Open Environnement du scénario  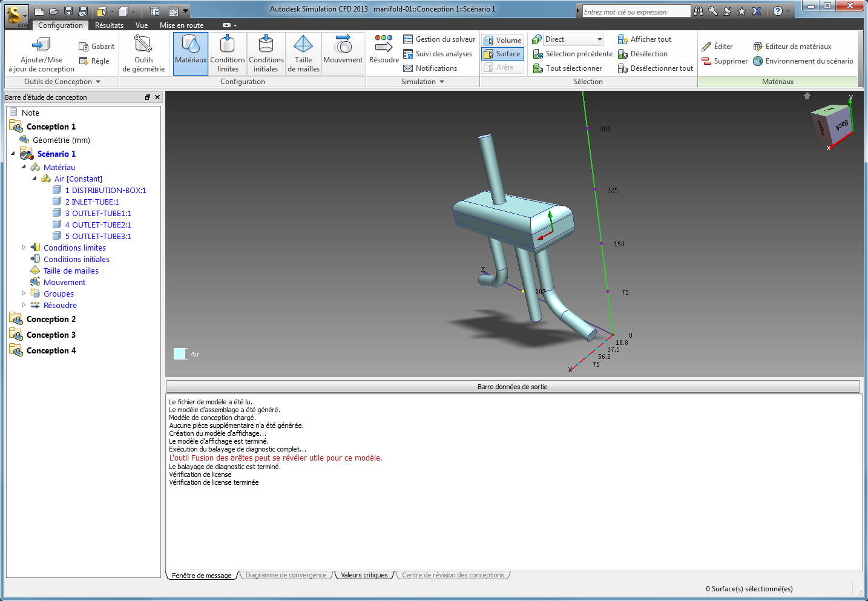[x=803, y=61]
